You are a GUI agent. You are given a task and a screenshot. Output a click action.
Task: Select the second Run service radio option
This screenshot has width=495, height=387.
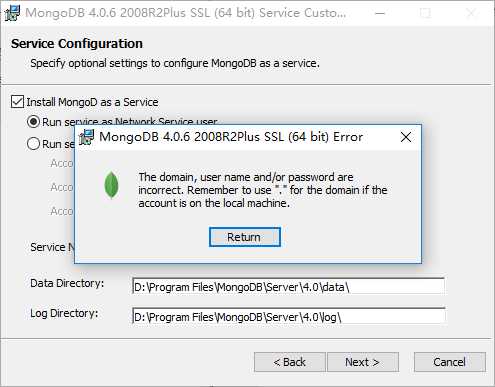coord(33,144)
